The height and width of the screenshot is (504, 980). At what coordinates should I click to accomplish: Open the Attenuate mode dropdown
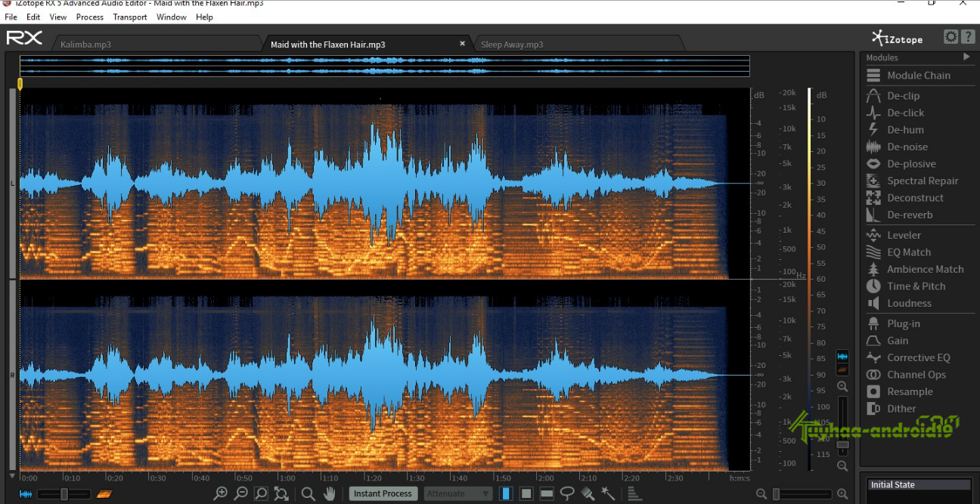[x=458, y=493]
